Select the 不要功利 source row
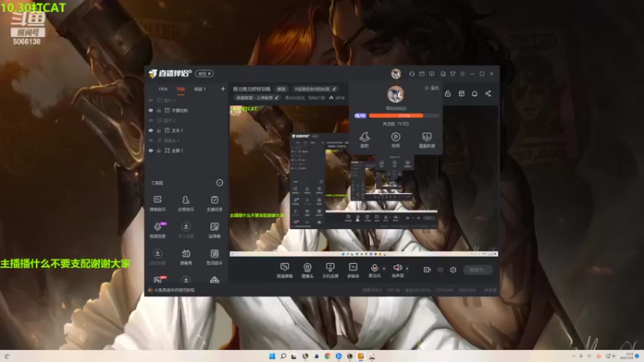The width and height of the screenshot is (644, 362). click(x=187, y=110)
